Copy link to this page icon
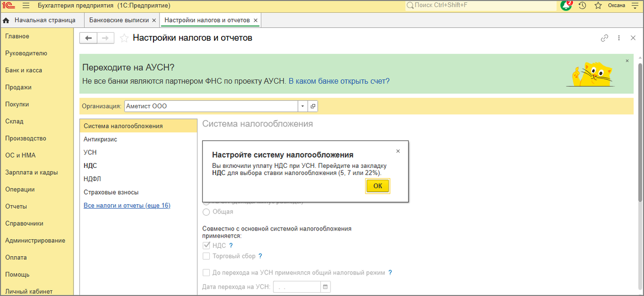Viewport: 644px width, 296px height. [x=605, y=38]
